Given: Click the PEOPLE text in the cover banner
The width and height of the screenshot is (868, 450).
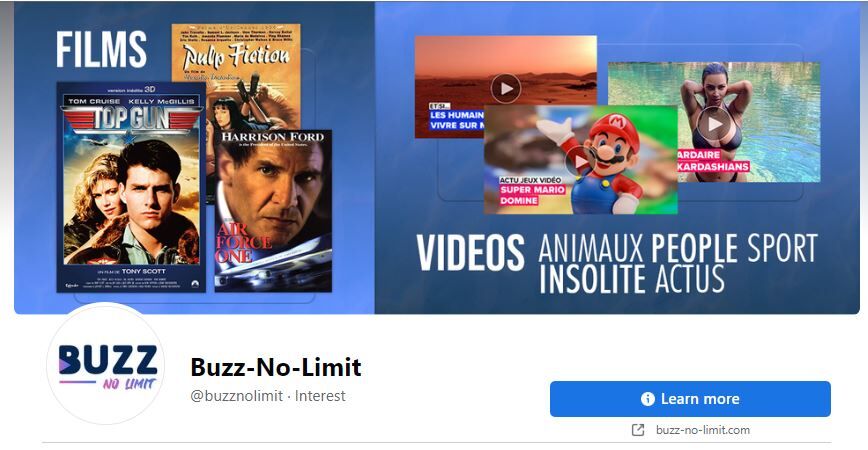Looking at the screenshot, I should tap(694, 248).
